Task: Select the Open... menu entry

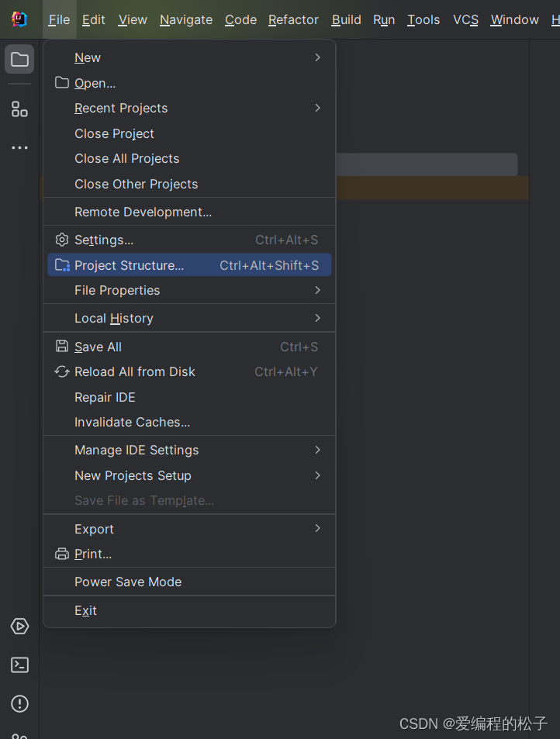Action: [x=189, y=83]
